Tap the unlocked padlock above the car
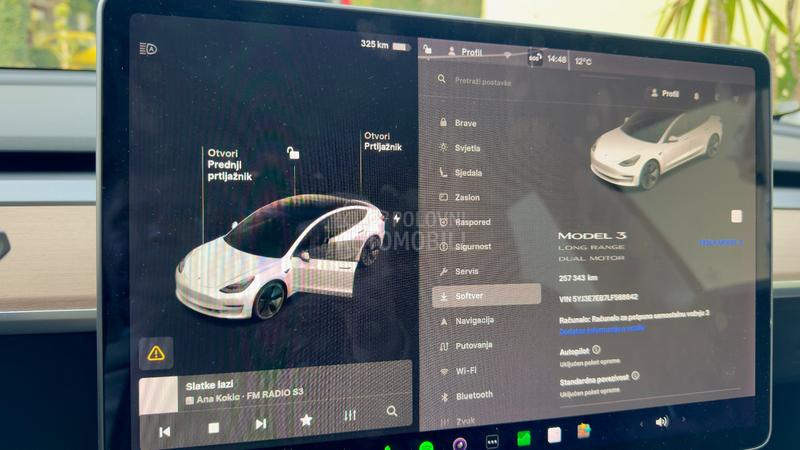The image size is (800, 450). [293, 153]
